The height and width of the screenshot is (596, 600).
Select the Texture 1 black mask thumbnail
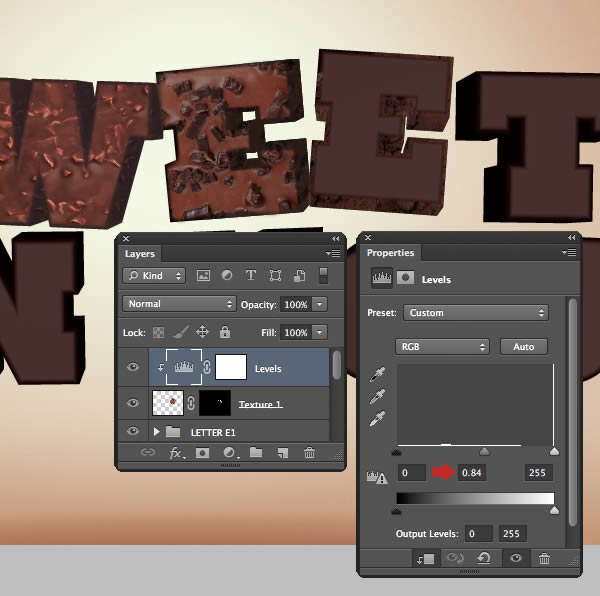point(215,403)
